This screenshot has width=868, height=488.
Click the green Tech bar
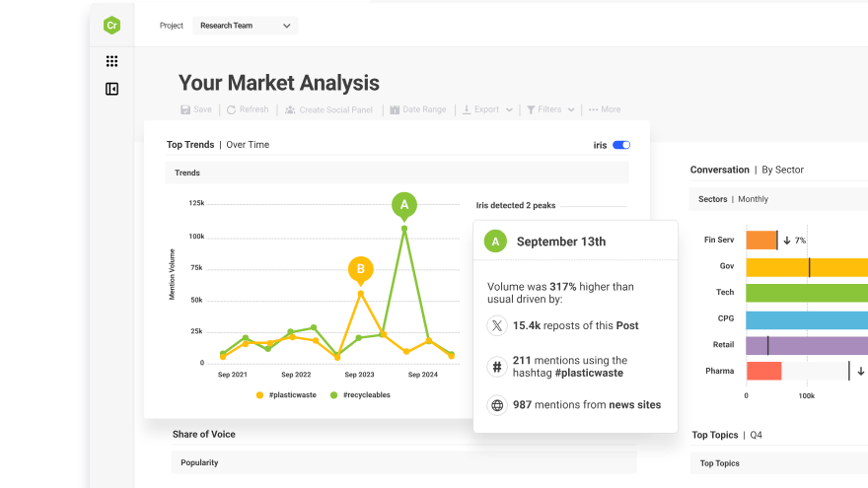click(x=807, y=293)
